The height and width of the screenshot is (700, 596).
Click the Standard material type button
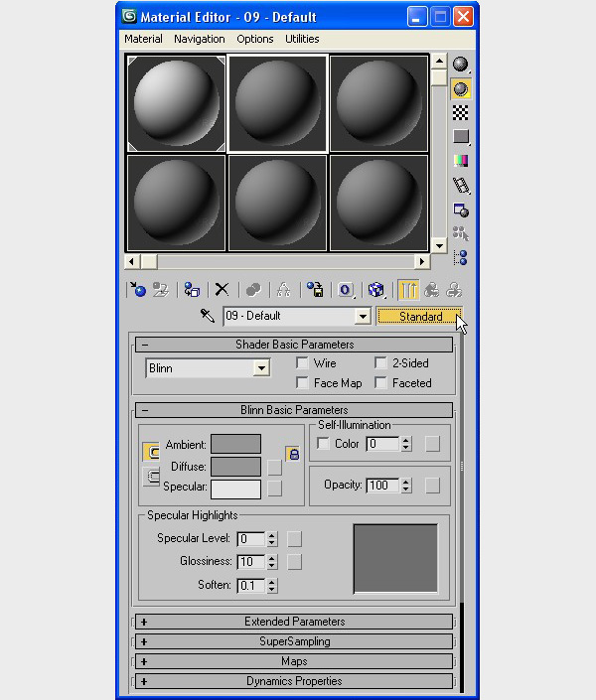click(420, 316)
